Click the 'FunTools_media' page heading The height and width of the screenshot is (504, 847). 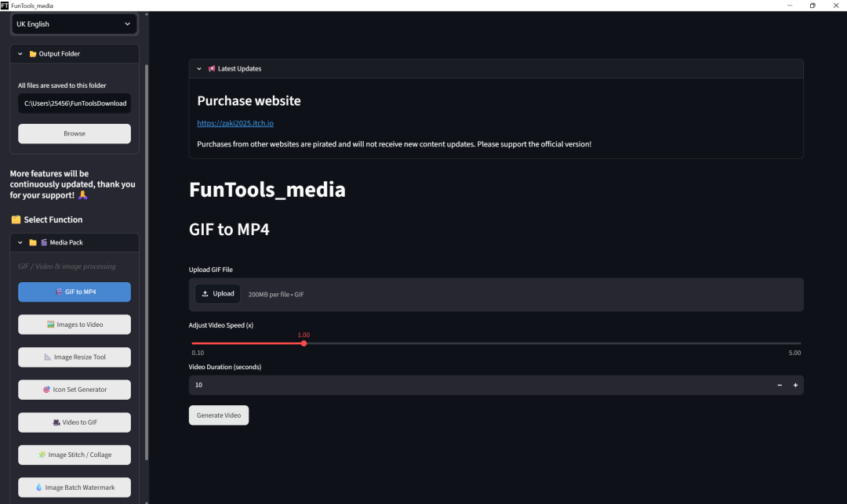pos(267,190)
